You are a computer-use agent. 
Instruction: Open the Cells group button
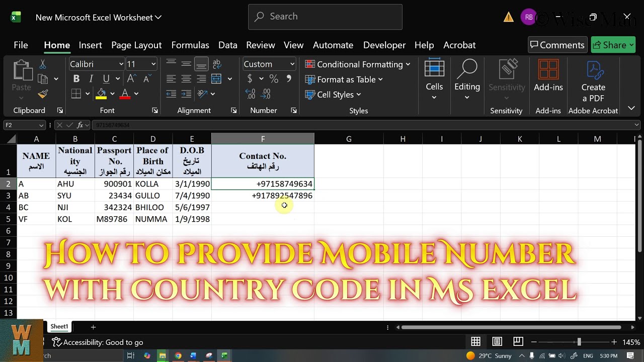tap(434, 79)
